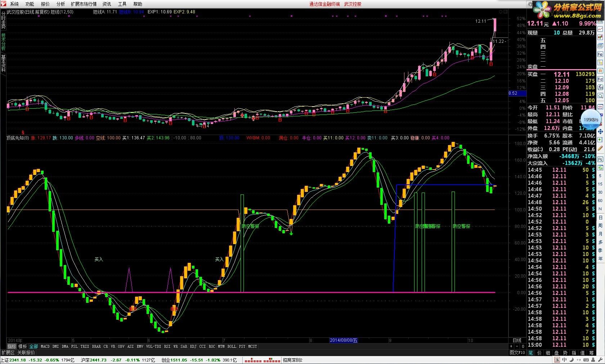Click the blue four-way move arrows icon
Image resolution: width=605 pixels, height=364 pixels.
[x=600, y=131]
